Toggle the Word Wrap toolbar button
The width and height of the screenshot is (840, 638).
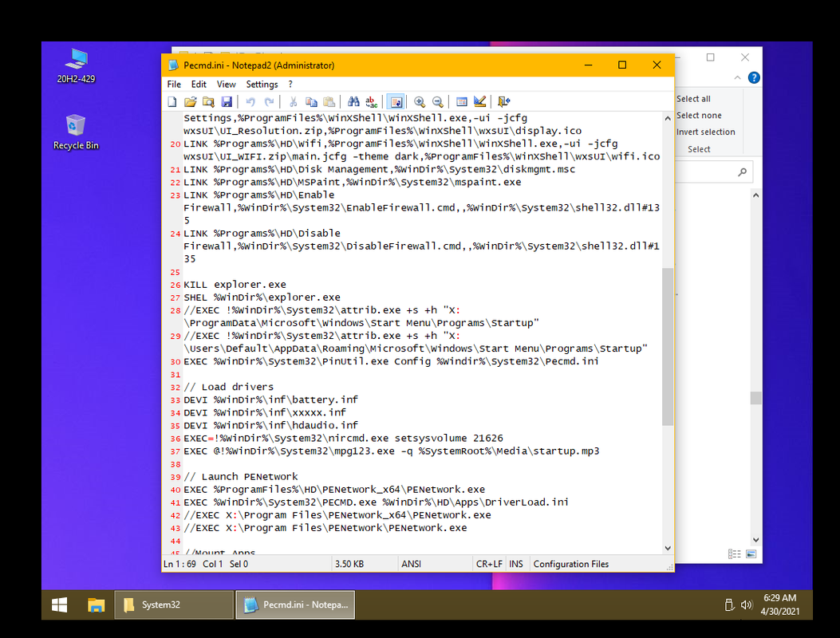tap(396, 102)
